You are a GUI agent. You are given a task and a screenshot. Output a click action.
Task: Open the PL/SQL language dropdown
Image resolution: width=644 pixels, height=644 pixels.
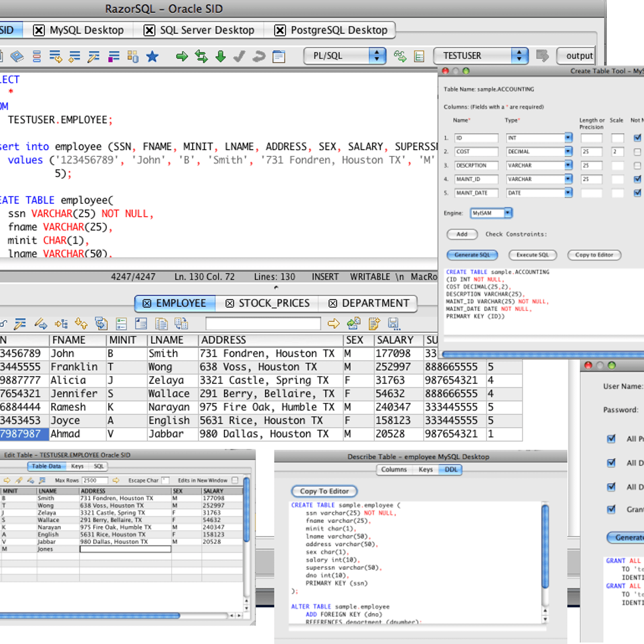point(345,56)
